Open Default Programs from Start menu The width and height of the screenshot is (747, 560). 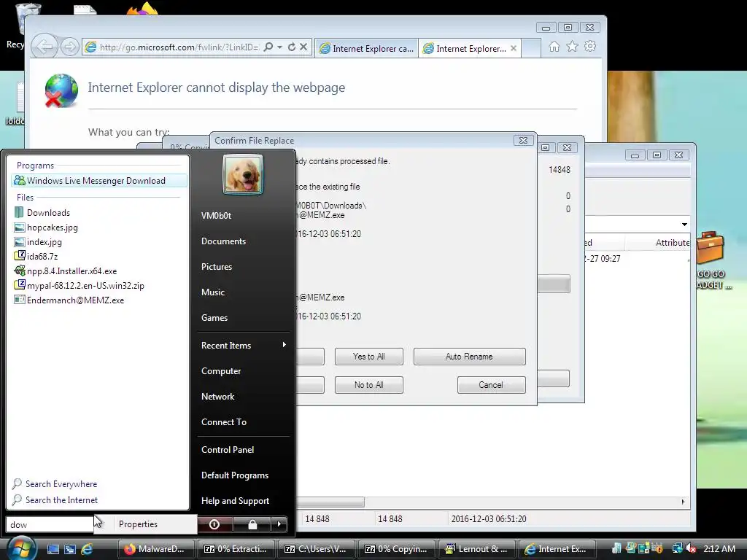[235, 475]
